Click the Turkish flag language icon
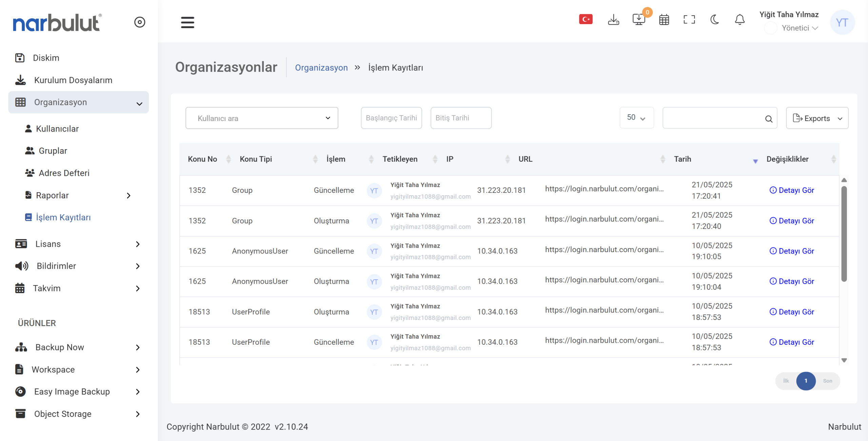This screenshot has height=441, width=868. (x=586, y=19)
